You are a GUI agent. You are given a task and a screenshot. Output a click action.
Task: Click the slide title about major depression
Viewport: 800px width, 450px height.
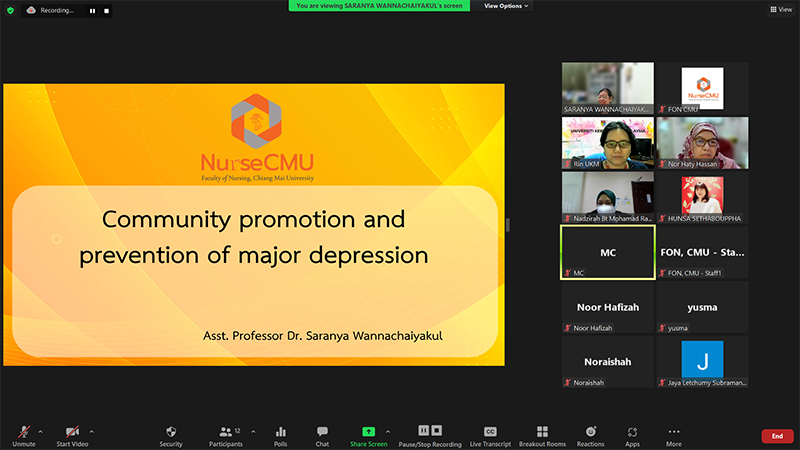[254, 237]
